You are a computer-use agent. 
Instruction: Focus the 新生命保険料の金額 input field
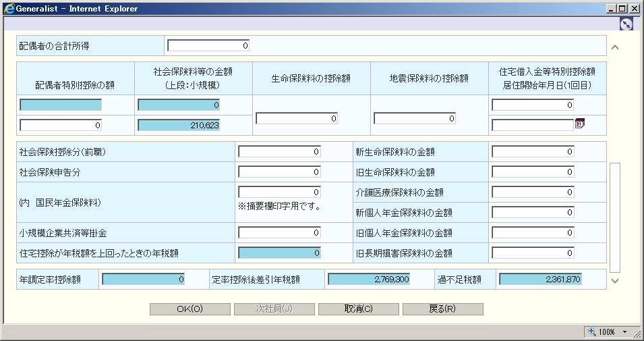(x=533, y=152)
